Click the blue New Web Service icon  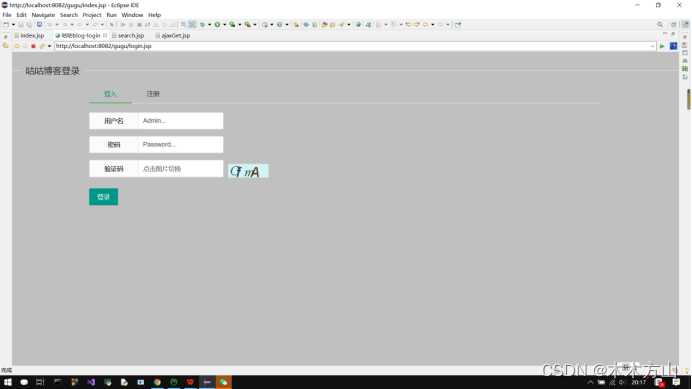(x=279, y=25)
